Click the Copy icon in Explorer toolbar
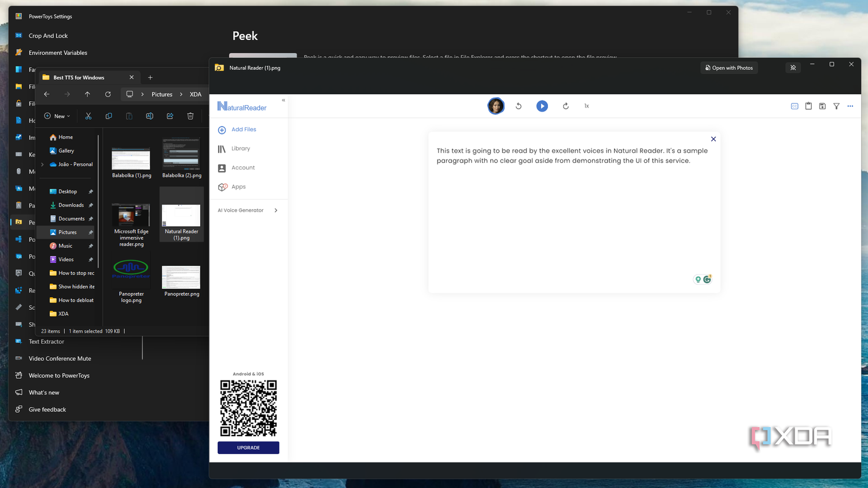Viewport: 868px width, 488px height. click(x=109, y=116)
